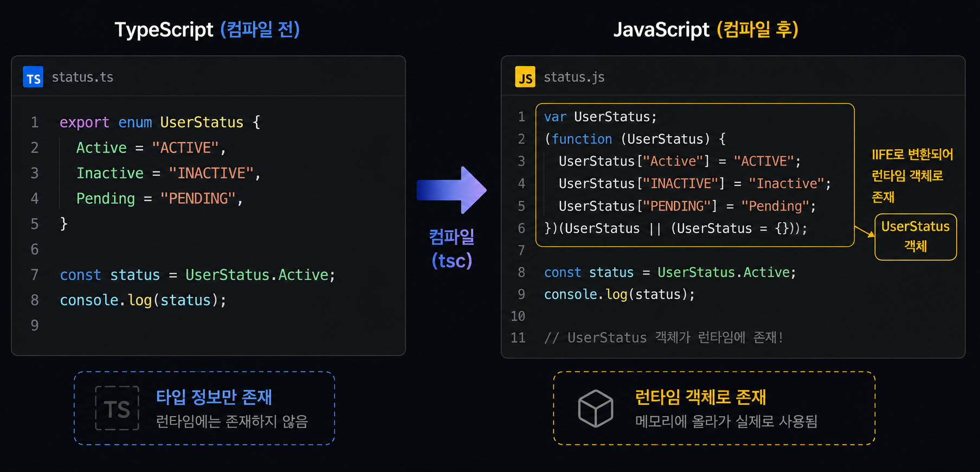Image resolution: width=980 pixels, height=472 pixels.
Task: Click '})(UserStatus || (UserStatus = {}));' line
Action: coord(675,228)
